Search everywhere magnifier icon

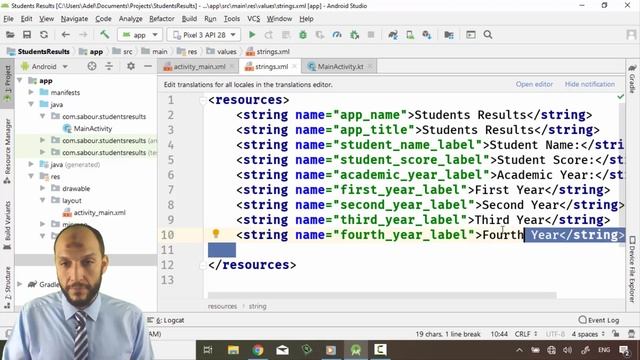click(x=488, y=35)
